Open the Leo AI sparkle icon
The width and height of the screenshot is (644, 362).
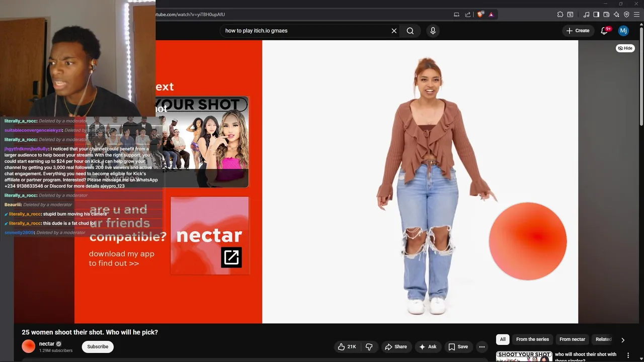[616, 15]
